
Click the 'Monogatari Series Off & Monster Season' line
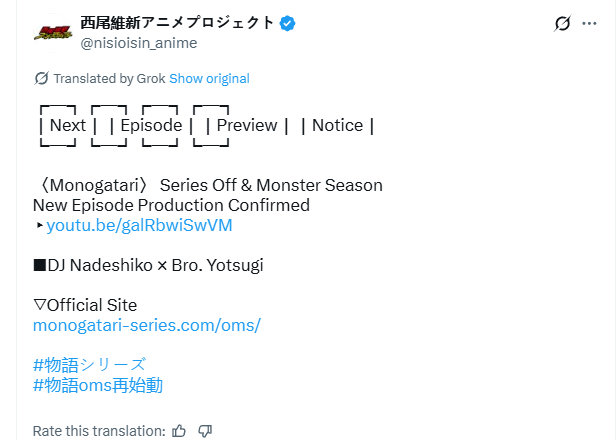pos(208,185)
